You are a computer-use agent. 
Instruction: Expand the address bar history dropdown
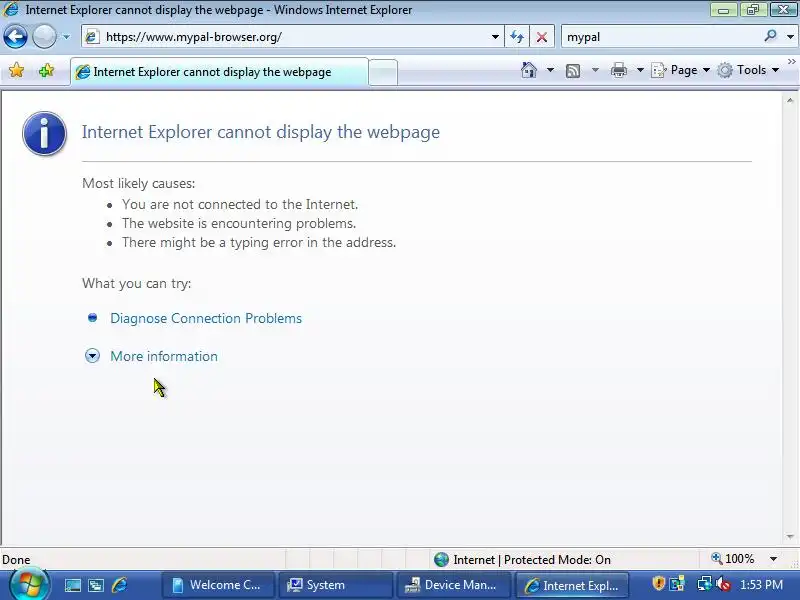[x=495, y=37]
